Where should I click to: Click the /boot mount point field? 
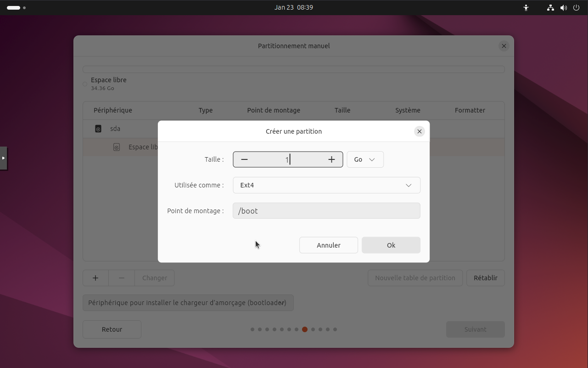coord(326,211)
